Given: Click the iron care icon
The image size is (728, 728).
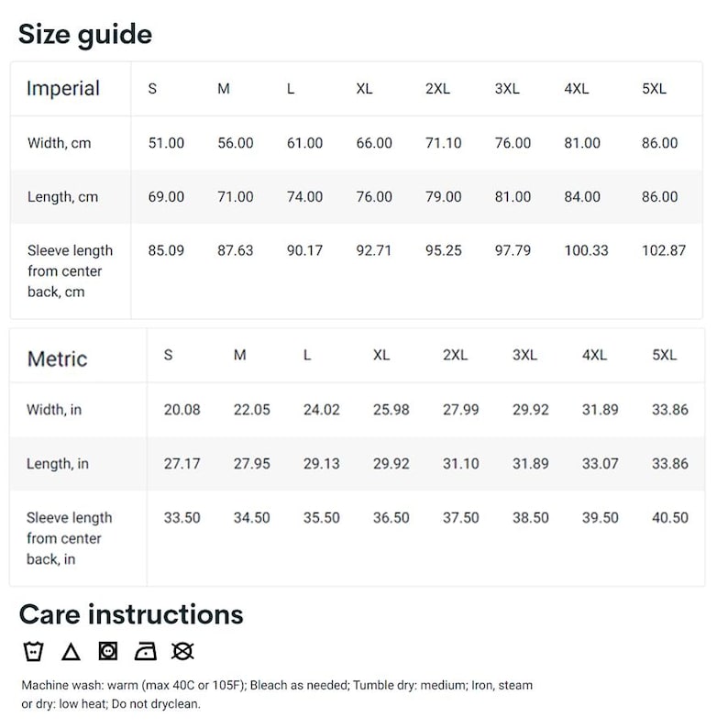Looking at the screenshot, I should click(145, 651).
